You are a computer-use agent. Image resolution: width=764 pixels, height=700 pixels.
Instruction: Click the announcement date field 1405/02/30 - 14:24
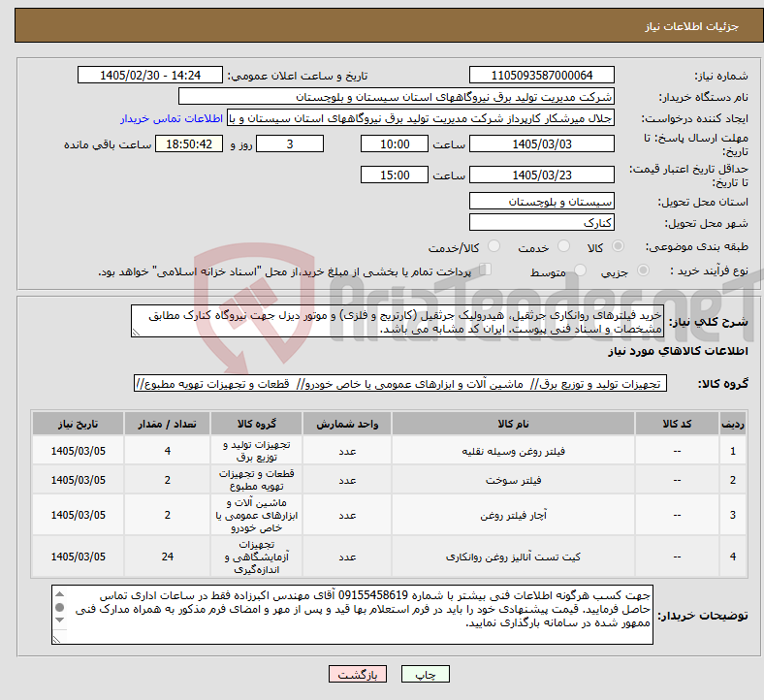(150, 75)
